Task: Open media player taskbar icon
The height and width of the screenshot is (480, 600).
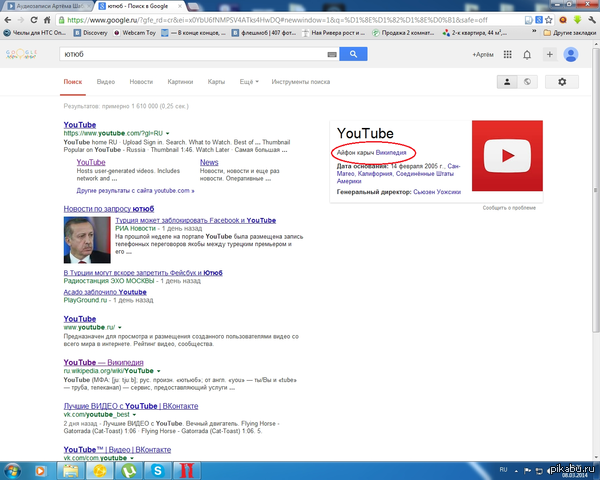Action: coord(40,471)
